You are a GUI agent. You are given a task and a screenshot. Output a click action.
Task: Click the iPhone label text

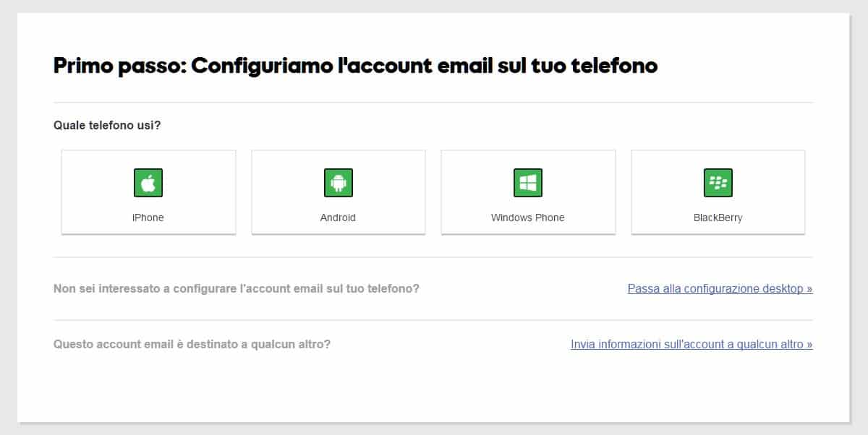[x=148, y=217]
